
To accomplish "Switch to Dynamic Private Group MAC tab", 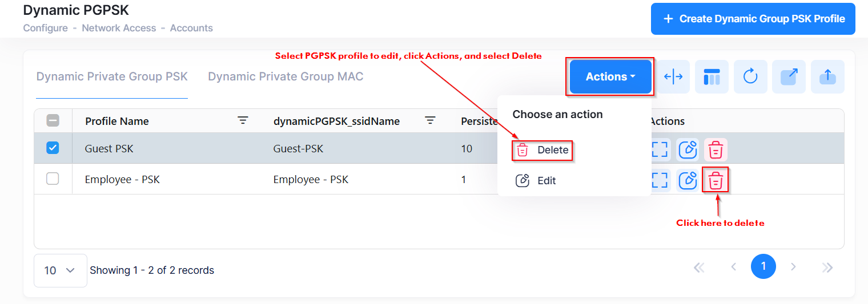I will click(286, 76).
